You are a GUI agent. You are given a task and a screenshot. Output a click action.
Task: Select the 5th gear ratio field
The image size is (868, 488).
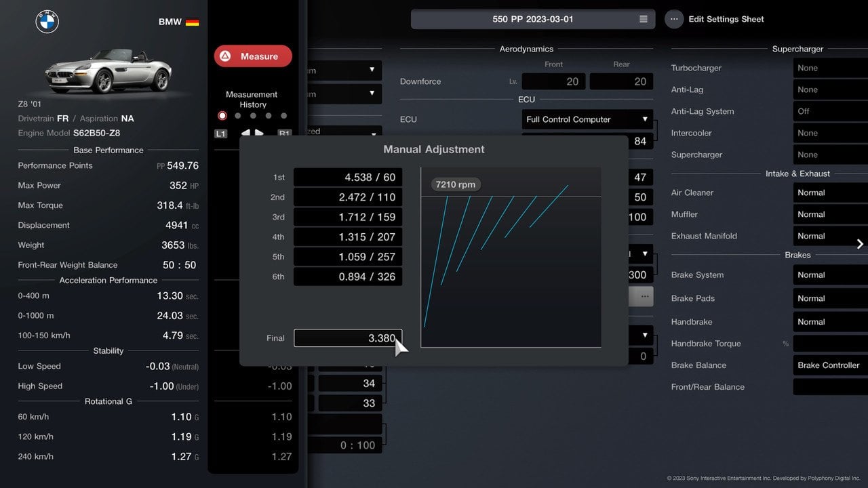pos(348,257)
